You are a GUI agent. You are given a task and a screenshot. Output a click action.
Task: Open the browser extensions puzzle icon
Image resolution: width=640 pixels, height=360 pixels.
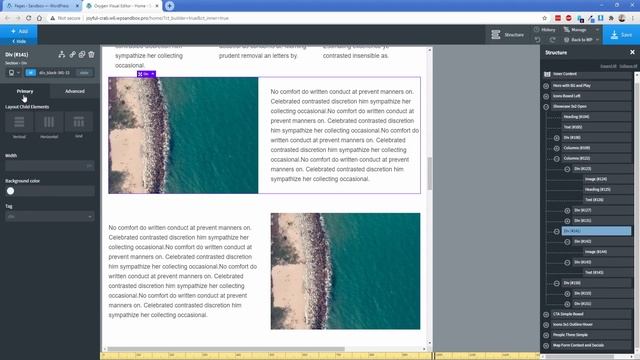(x=611, y=18)
